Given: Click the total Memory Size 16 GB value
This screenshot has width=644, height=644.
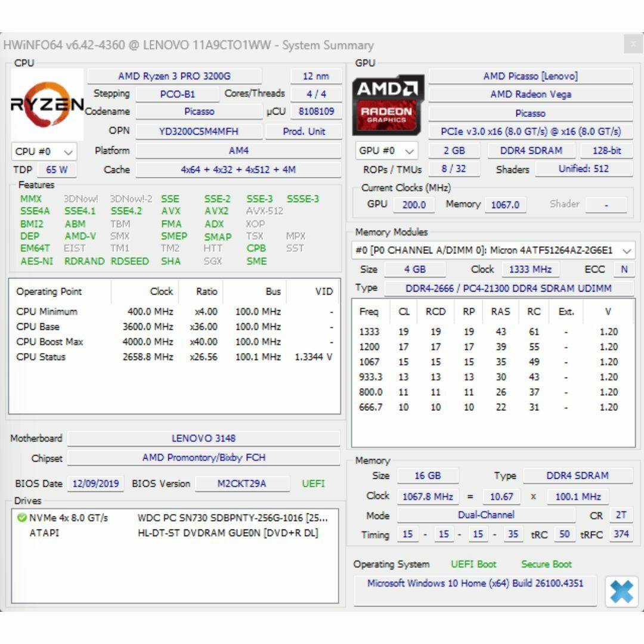Looking at the screenshot, I should tap(428, 476).
